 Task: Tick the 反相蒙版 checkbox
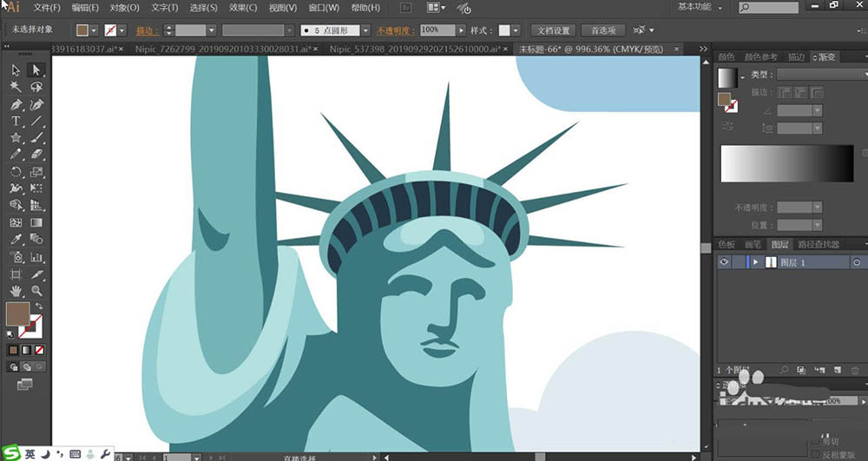click(815, 455)
